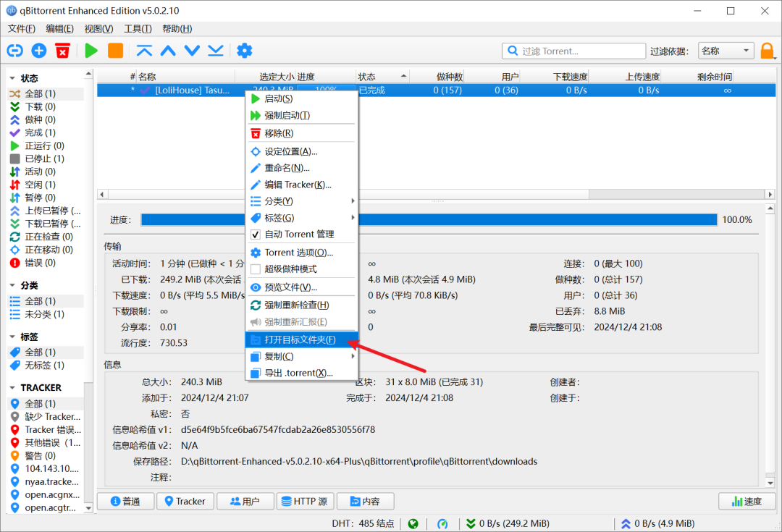Viewport: 782px width, 532px height.
Task: Move torrent to queue top icon
Action: click(x=144, y=51)
